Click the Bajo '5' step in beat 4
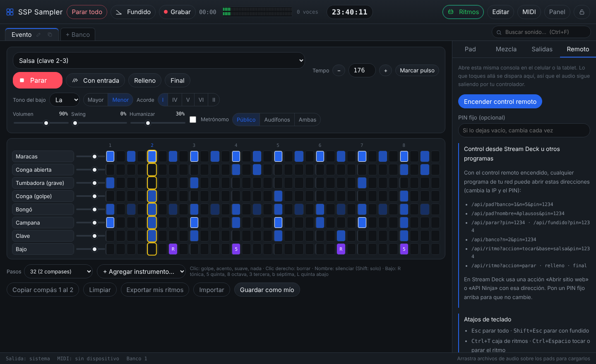Viewport: 596px width, 364px height. pos(236,249)
